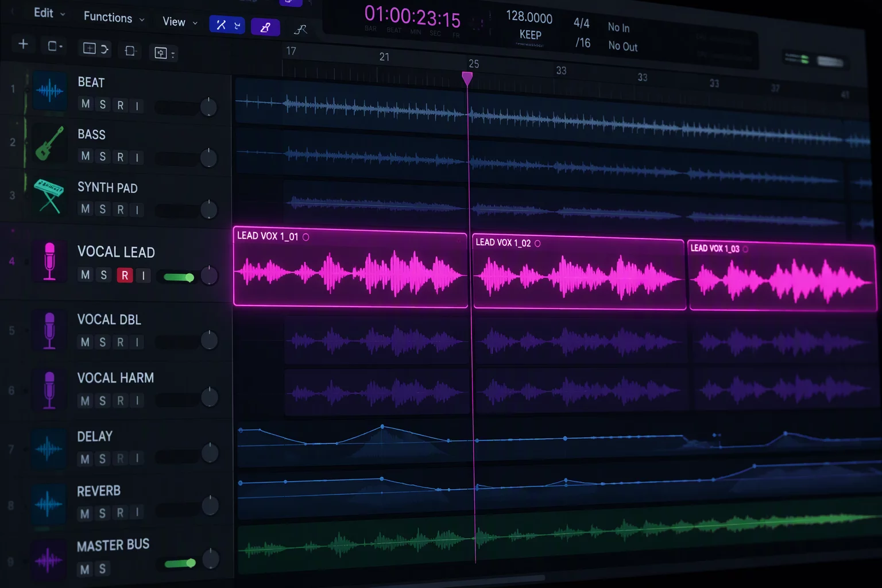Screen dimensions: 882x588
Task: Open the View menu
Action: coord(174,22)
